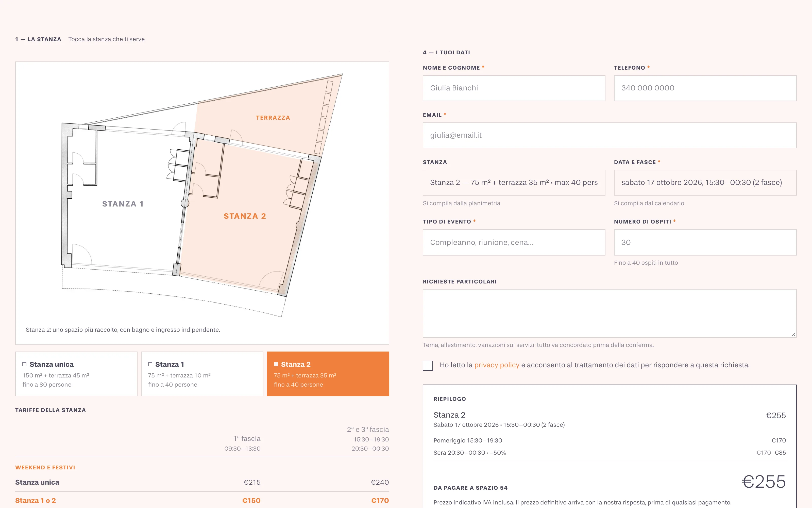Click the Stanza 2 description caption
Viewport: 812px width, 508px height.
click(x=123, y=330)
